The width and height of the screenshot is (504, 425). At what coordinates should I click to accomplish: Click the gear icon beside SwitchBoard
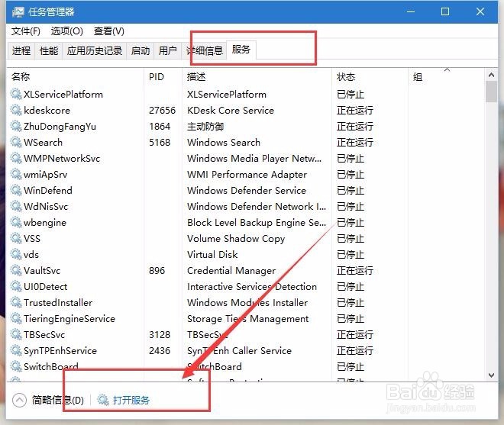pos(16,366)
